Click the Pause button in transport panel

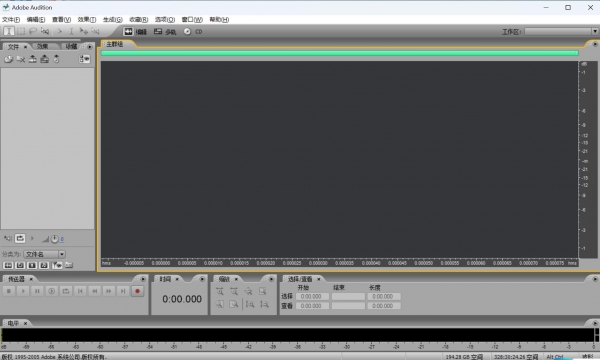37,292
